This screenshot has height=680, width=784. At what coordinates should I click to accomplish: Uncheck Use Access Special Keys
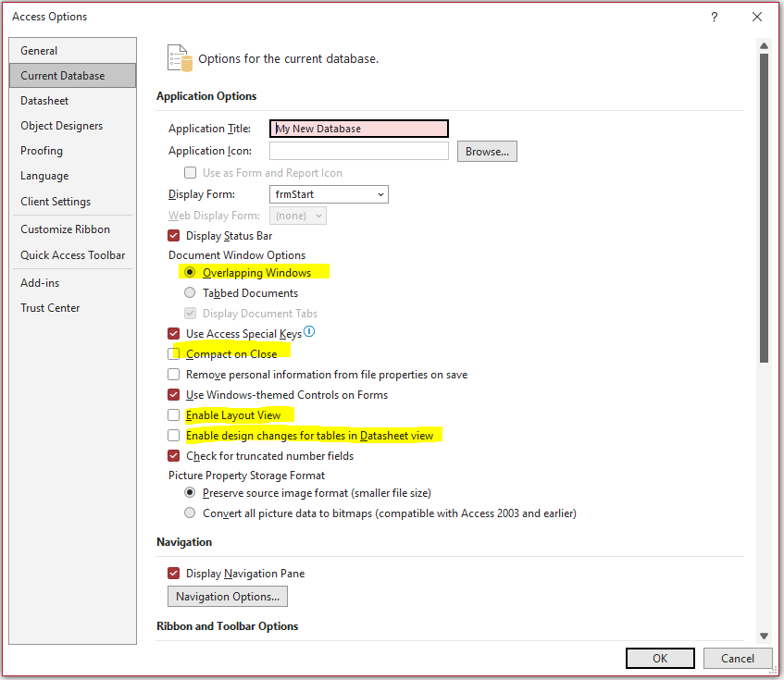click(173, 334)
